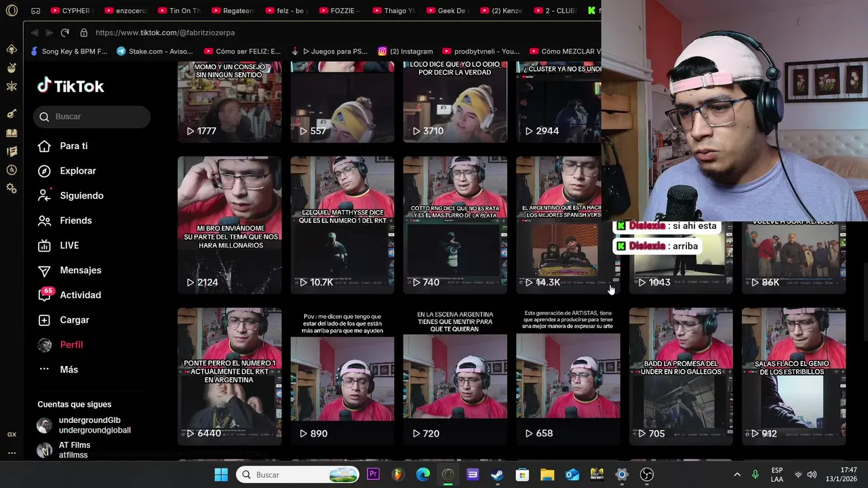The image size is (868, 488).
Task: Open OBS Studio from taskbar
Action: pos(647,474)
